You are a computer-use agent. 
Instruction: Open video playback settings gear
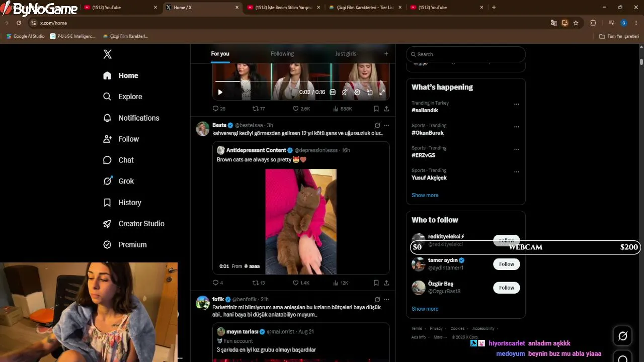click(x=357, y=92)
